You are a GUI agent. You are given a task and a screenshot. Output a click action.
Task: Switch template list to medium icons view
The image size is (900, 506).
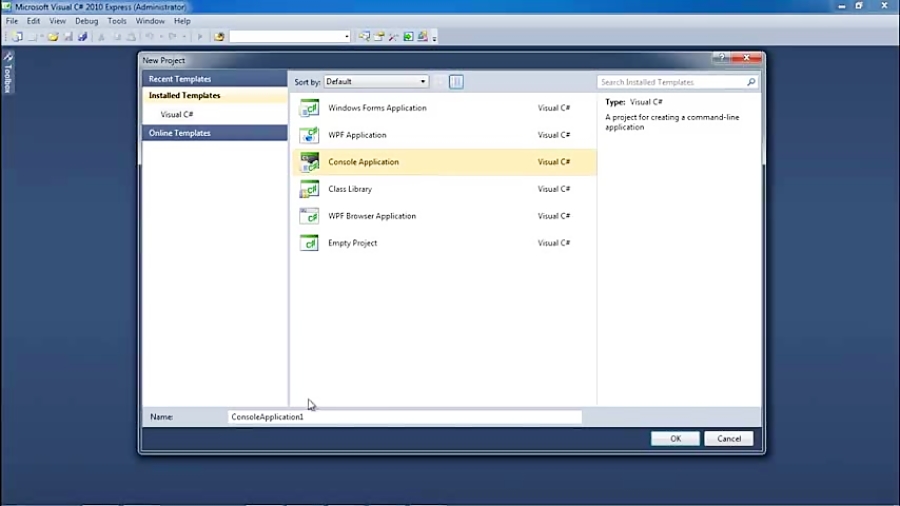(456, 81)
